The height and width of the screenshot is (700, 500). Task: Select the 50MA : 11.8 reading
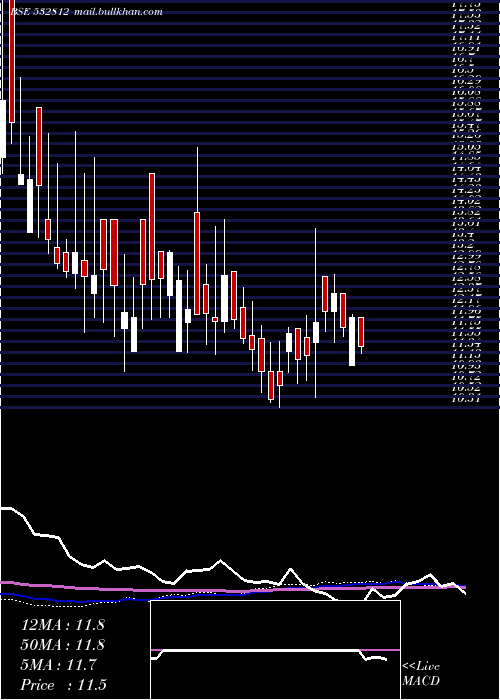(x=62, y=645)
